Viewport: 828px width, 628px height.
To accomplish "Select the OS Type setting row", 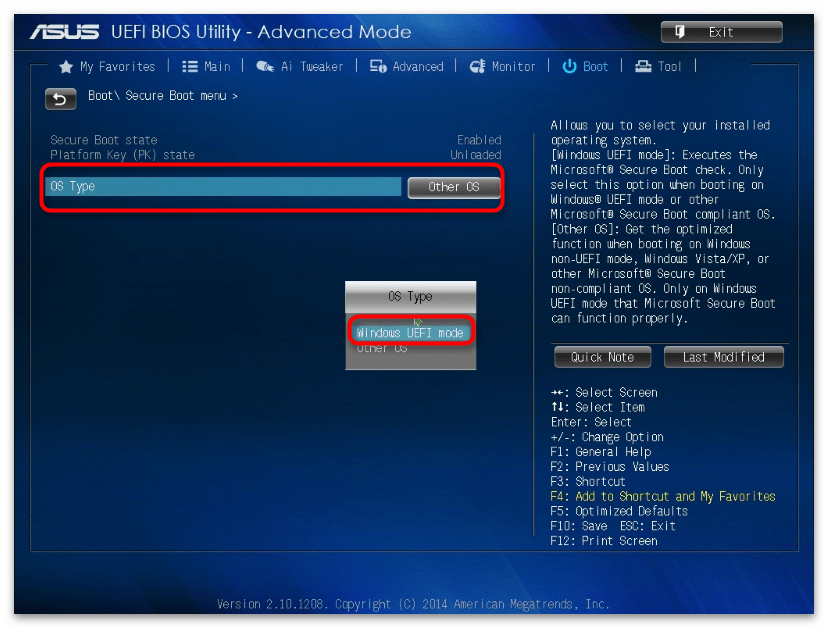I will [224, 187].
